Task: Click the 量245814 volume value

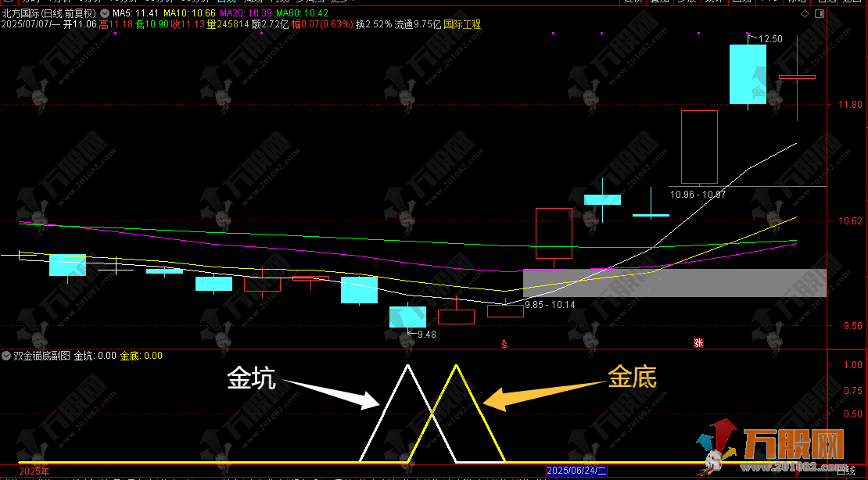Action: click(228, 25)
